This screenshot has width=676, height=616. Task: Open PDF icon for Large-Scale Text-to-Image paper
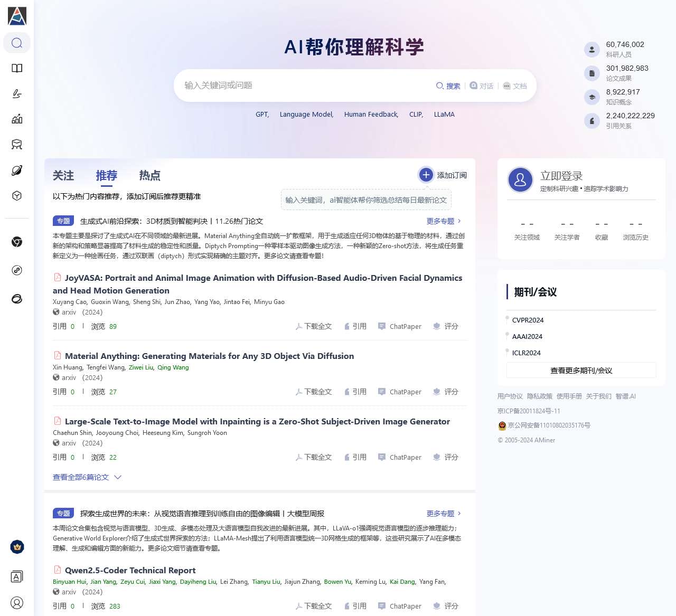tap(58, 421)
